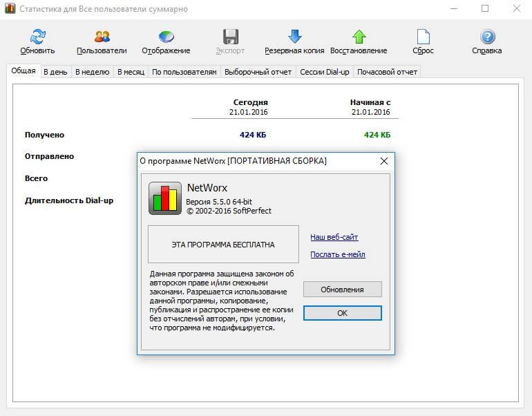Open the Справка help icon
Image resolution: width=532 pixels, height=416 pixels.
pos(487,37)
